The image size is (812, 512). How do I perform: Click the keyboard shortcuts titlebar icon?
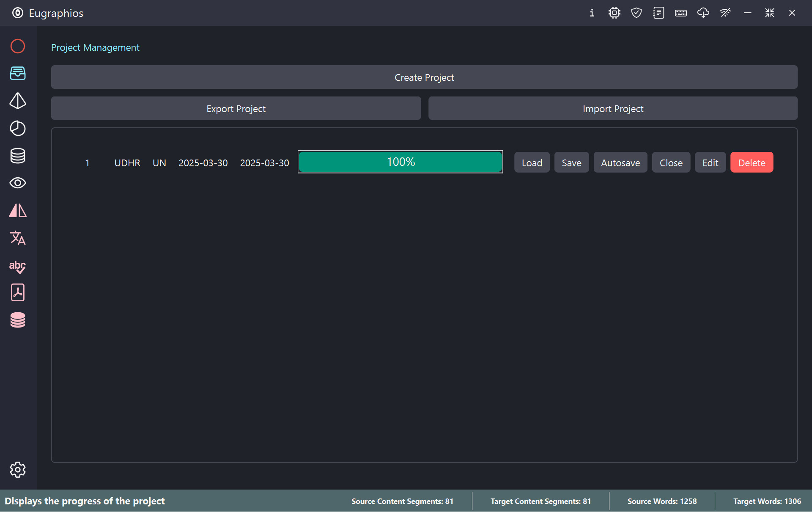681,13
